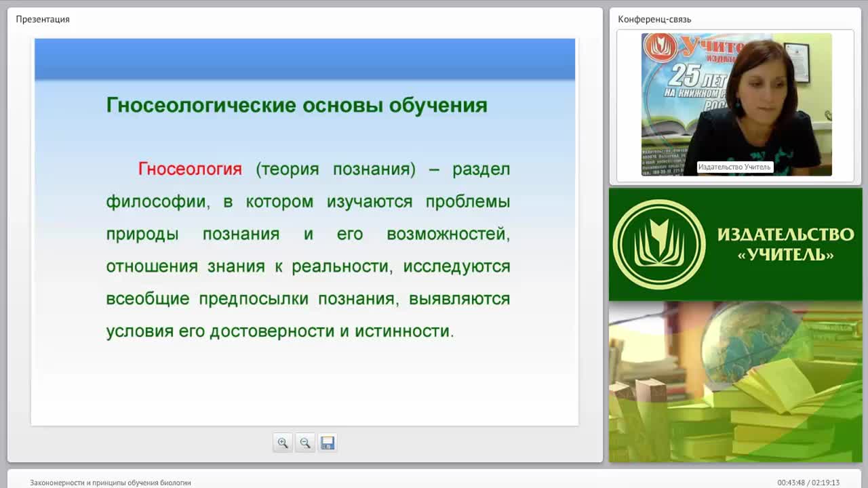
Task: Click the elapsed time 00:43:48 / 02:19:13
Action: click(808, 483)
